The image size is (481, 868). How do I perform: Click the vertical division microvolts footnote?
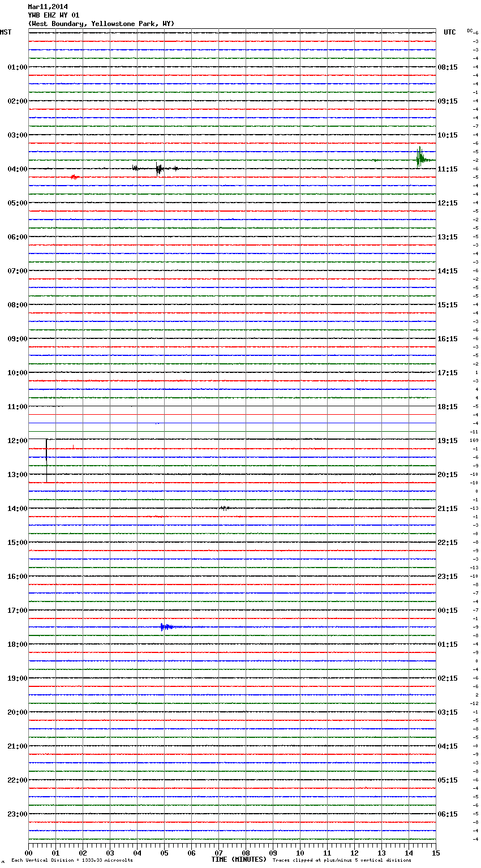72,860
